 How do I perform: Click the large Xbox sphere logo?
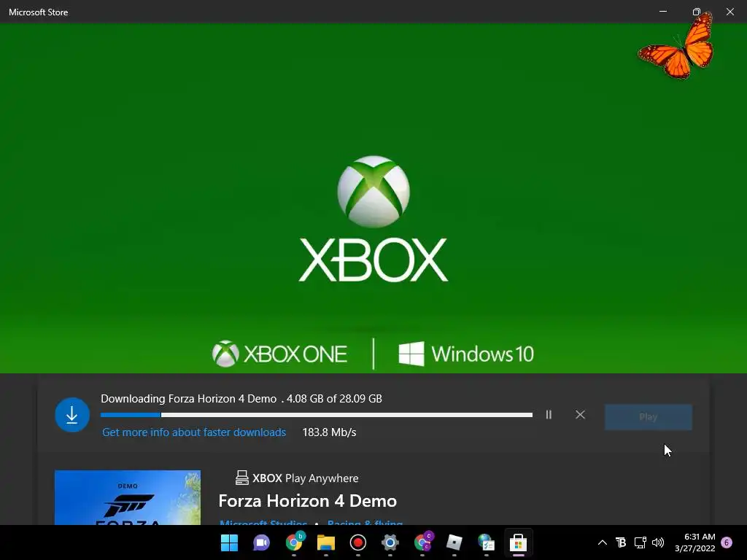373,192
